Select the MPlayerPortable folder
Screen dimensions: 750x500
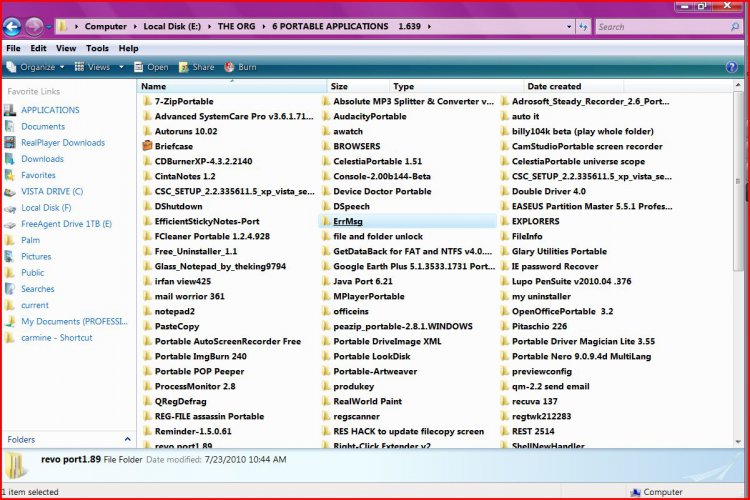coord(369,297)
